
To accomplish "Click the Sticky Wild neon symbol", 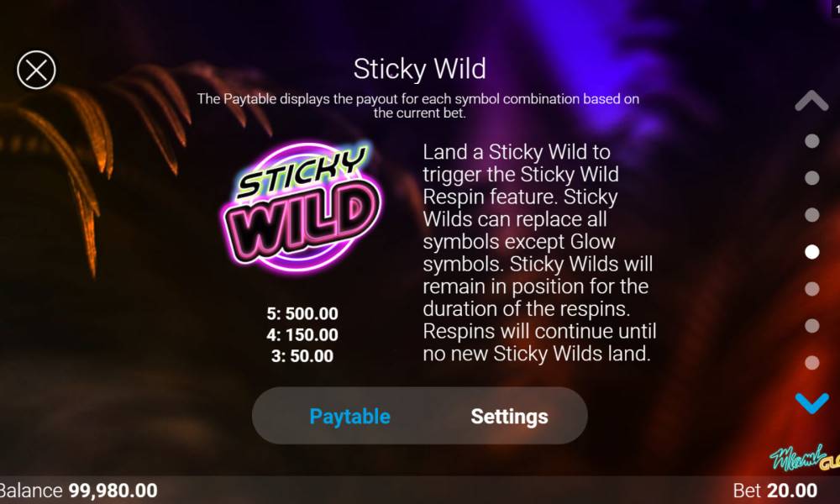I will (302, 207).
